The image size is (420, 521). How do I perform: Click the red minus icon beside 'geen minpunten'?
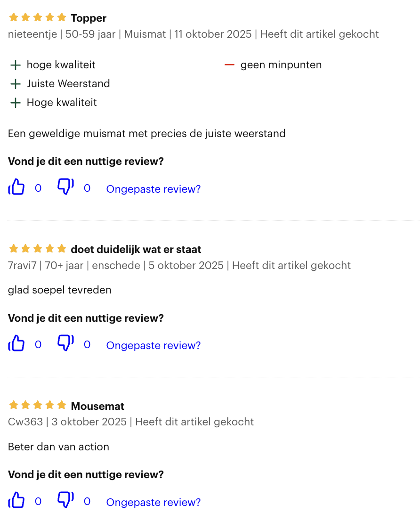click(229, 65)
